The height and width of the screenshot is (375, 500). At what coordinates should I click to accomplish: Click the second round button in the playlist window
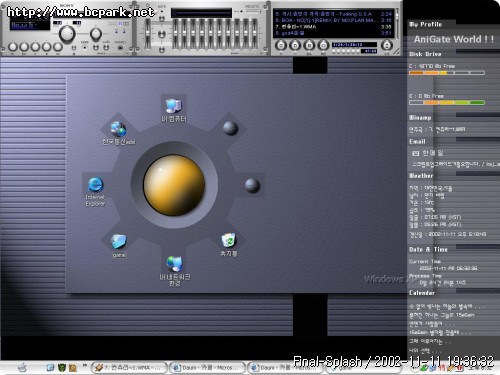tap(295, 45)
